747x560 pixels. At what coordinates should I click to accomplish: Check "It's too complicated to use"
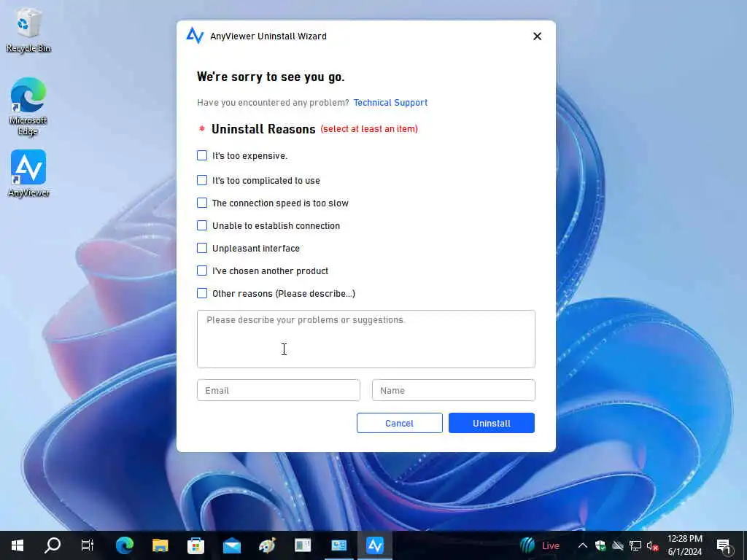click(x=202, y=180)
